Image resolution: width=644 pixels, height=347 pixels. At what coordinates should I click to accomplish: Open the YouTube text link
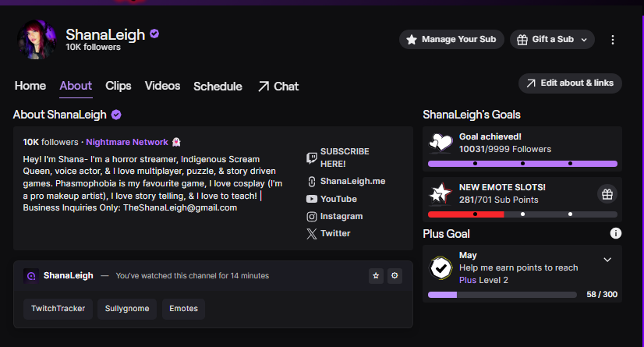click(338, 199)
